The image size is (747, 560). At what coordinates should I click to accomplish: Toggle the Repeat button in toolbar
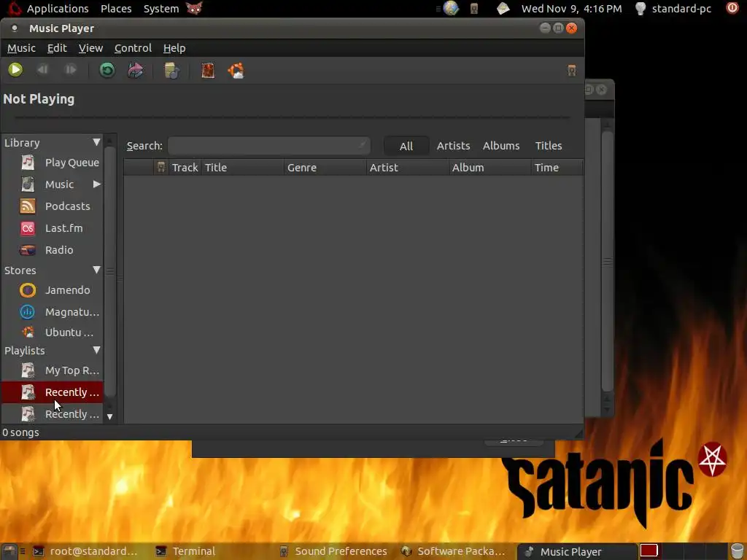(107, 70)
